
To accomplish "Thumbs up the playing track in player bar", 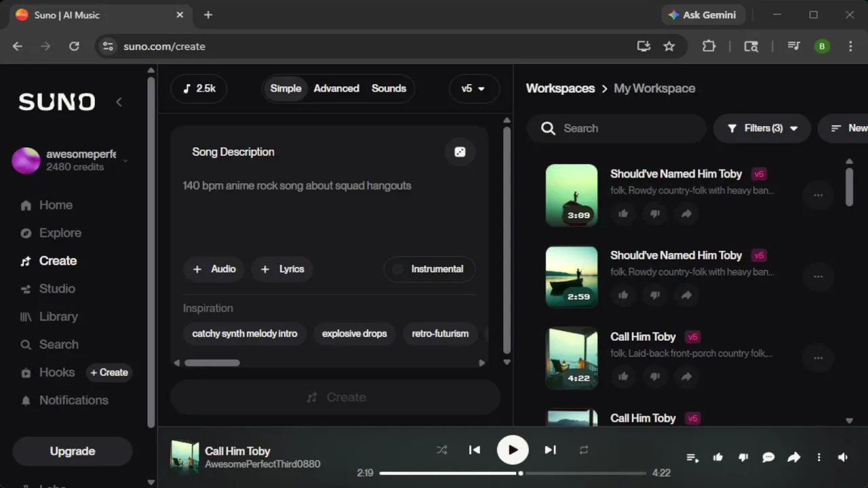I will tap(718, 457).
